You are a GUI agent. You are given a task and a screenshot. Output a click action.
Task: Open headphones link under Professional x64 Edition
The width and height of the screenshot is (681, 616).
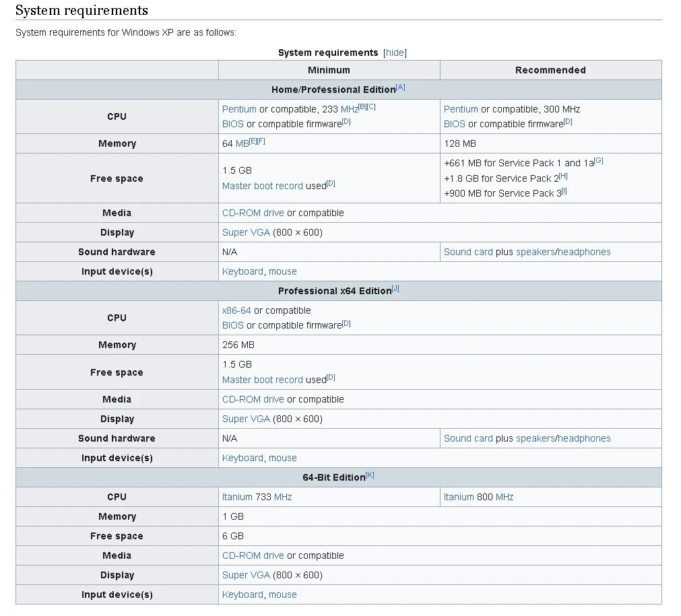584,438
